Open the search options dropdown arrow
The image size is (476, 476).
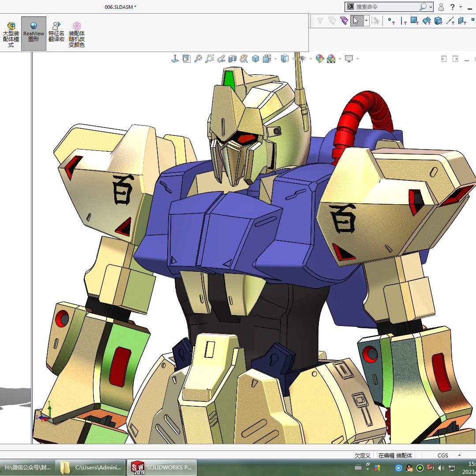click(431, 7)
